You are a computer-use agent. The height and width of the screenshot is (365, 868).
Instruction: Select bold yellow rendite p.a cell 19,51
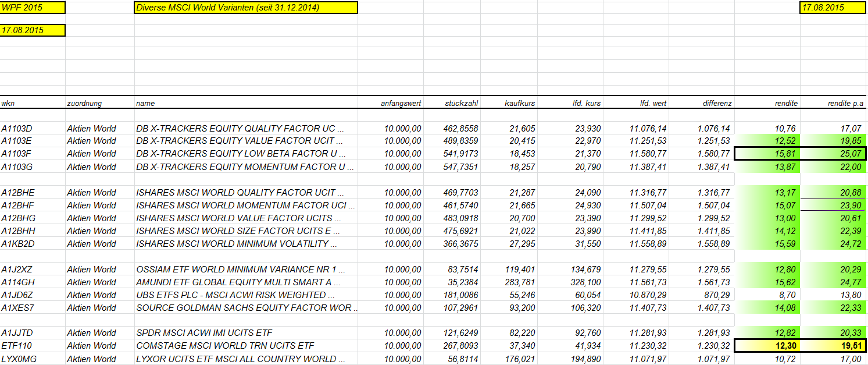pos(833,346)
